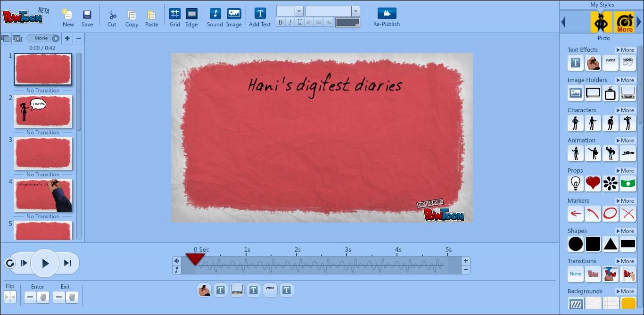The image size is (644, 315).
Task: Choose the red circle marker
Action: pyautogui.click(x=610, y=214)
